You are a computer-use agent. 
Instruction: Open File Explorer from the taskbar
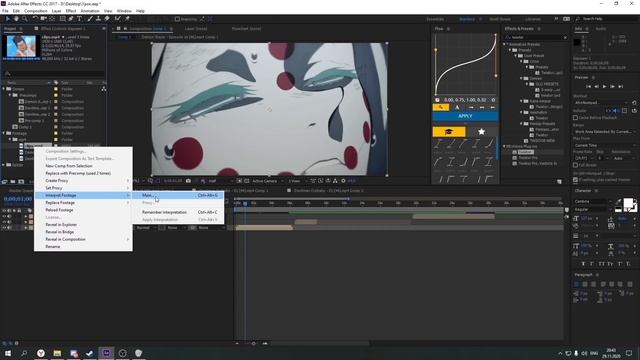[57, 353]
